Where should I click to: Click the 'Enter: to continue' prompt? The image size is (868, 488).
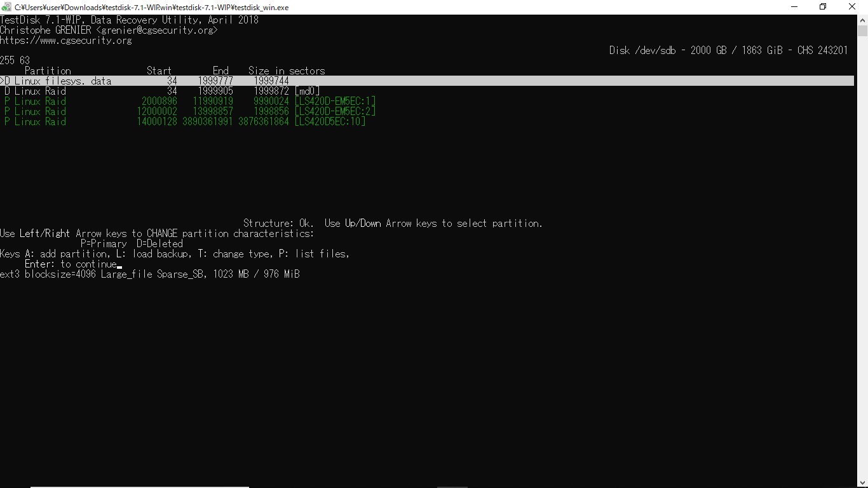71,264
